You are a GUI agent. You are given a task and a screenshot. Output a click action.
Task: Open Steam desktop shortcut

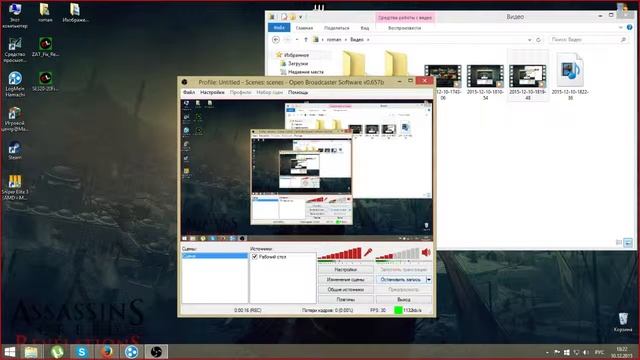click(15, 150)
